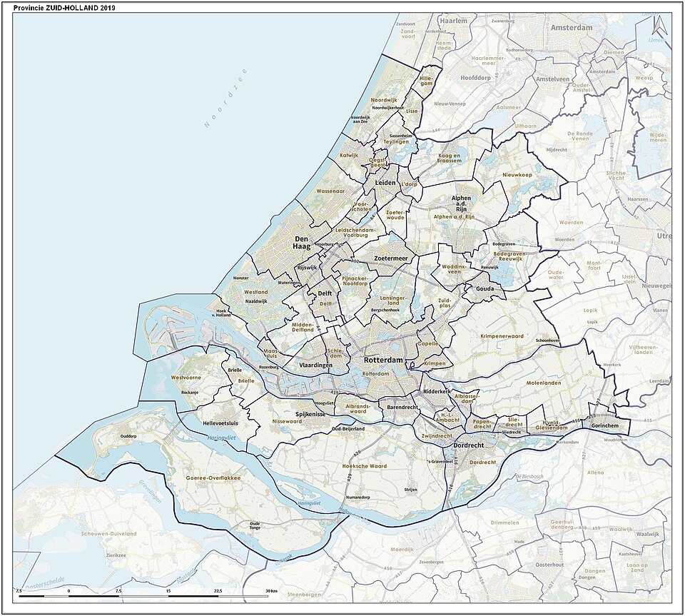The image size is (685, 616).
Task: Select the 'Lansingerland' label
Action: (394, 300)
